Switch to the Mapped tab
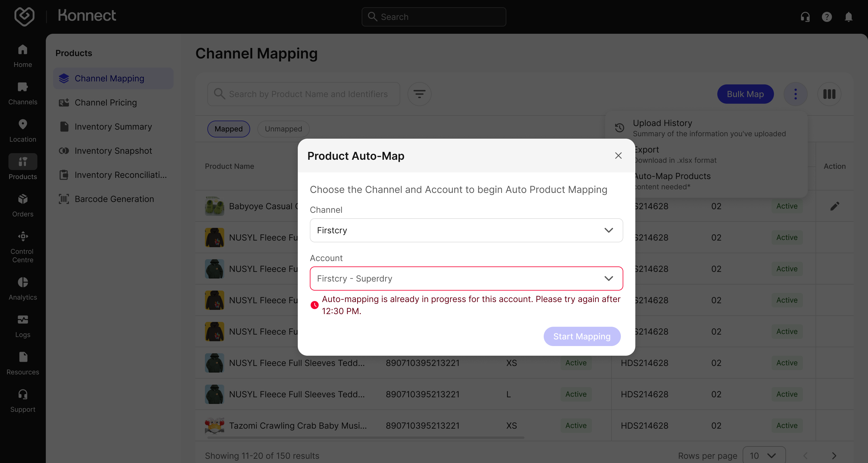The image size is (868, 463). (228, 129)
